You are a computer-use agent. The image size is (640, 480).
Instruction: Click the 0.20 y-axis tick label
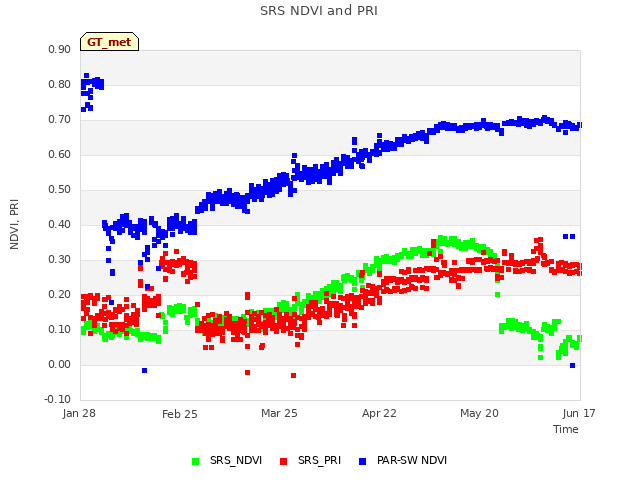(59, 294)
